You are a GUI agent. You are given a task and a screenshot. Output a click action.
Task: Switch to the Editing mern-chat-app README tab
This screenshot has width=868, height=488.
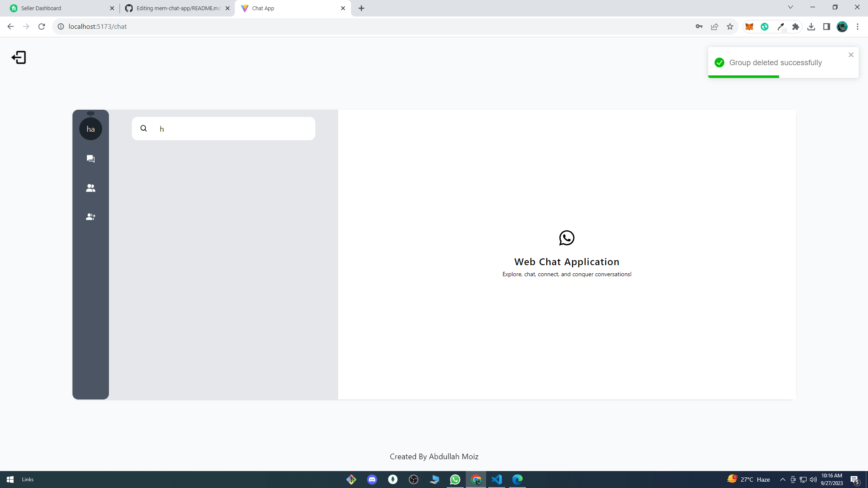tap(177, 8)
